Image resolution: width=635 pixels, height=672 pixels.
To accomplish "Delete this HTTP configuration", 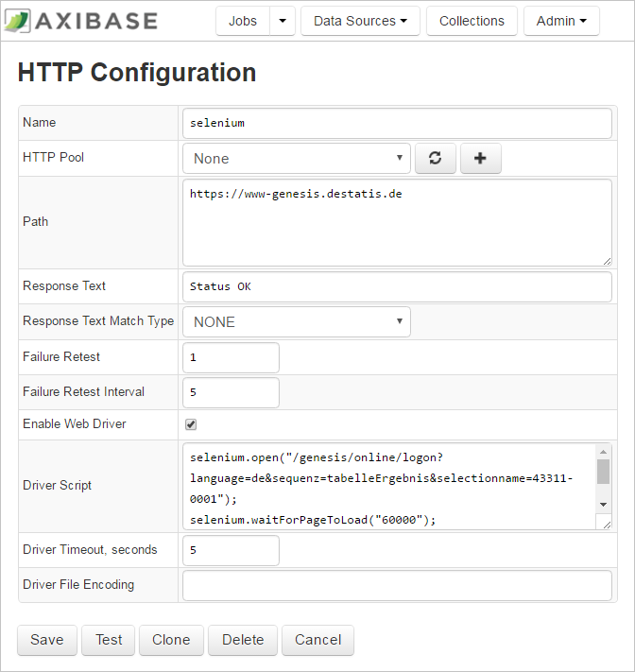I will (x=243, y=640).
